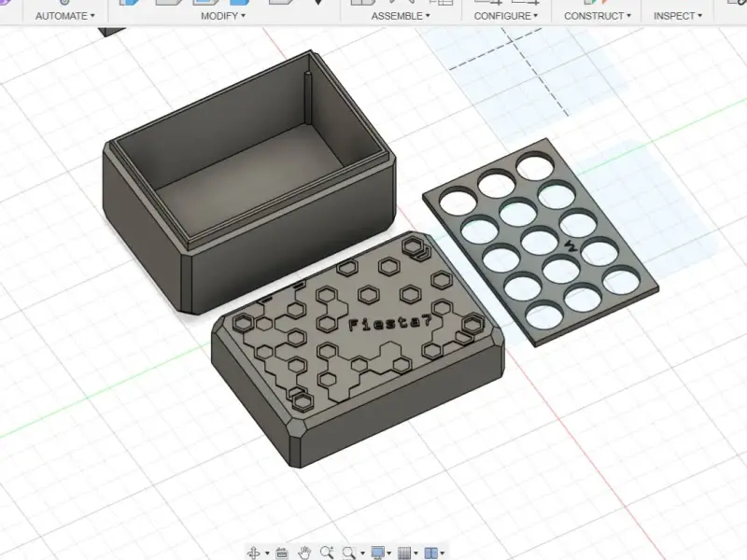Activate the Pan hand tool
This screenshot has height=560, width=747.
(x=304, y=553)
